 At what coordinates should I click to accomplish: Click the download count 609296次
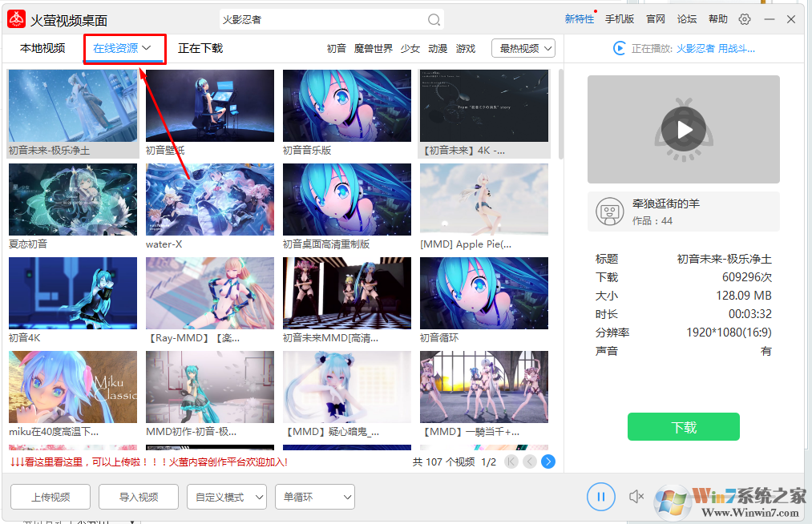point(747,277)
